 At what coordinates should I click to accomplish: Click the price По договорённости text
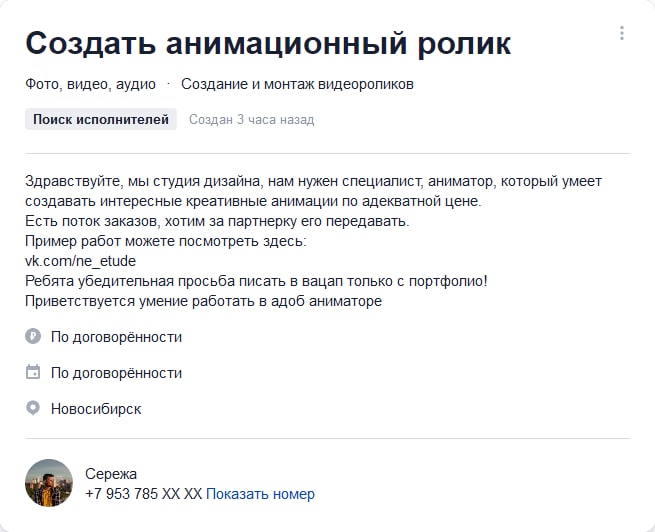tap(117, 337)
